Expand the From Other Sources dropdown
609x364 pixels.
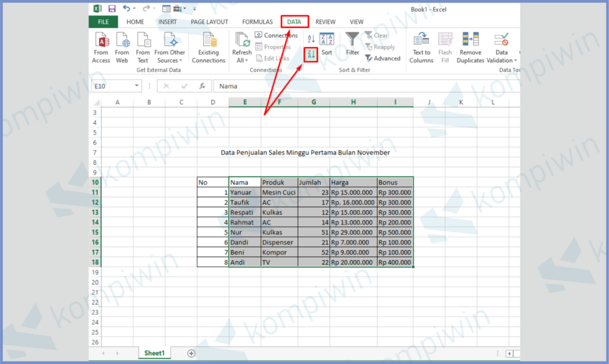tap(170, 60)
